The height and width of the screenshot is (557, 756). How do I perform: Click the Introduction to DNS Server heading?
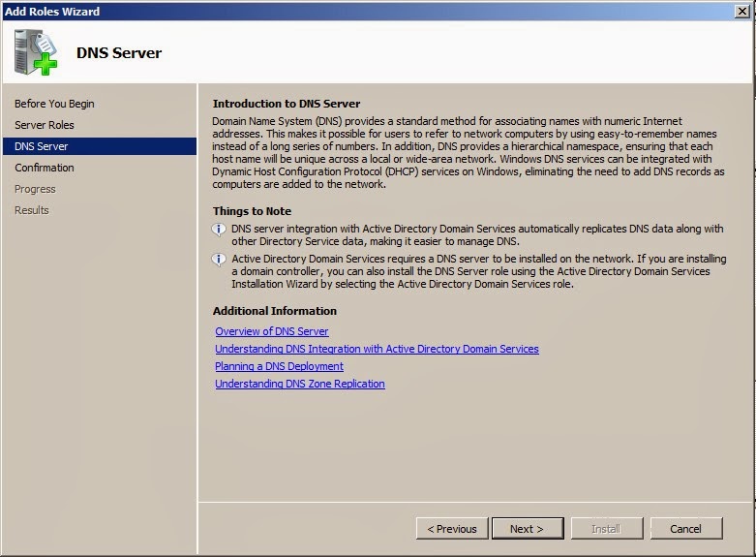tap(287, 104)
